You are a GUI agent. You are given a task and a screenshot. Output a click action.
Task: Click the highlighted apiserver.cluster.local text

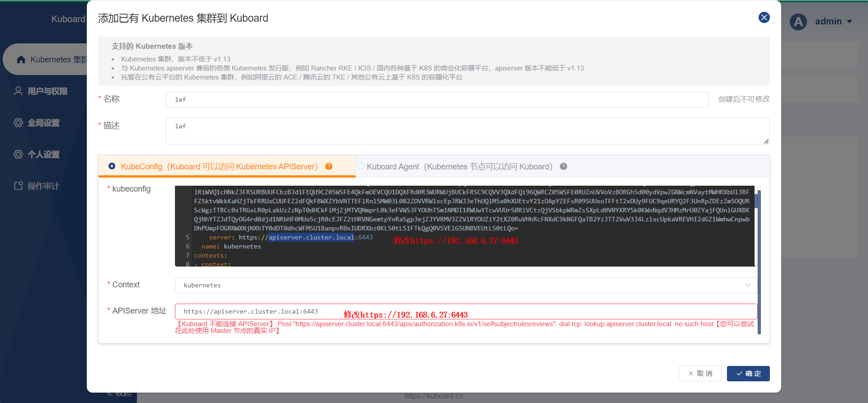coord(311,237)
